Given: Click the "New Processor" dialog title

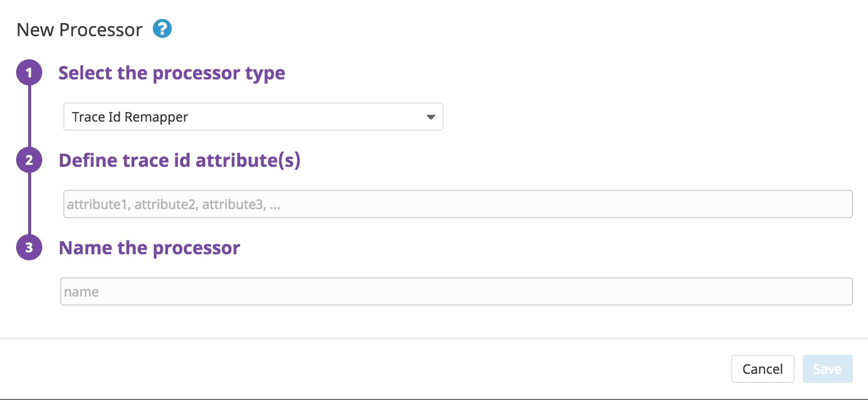Looking at the screenshot, I should [79, 30].
